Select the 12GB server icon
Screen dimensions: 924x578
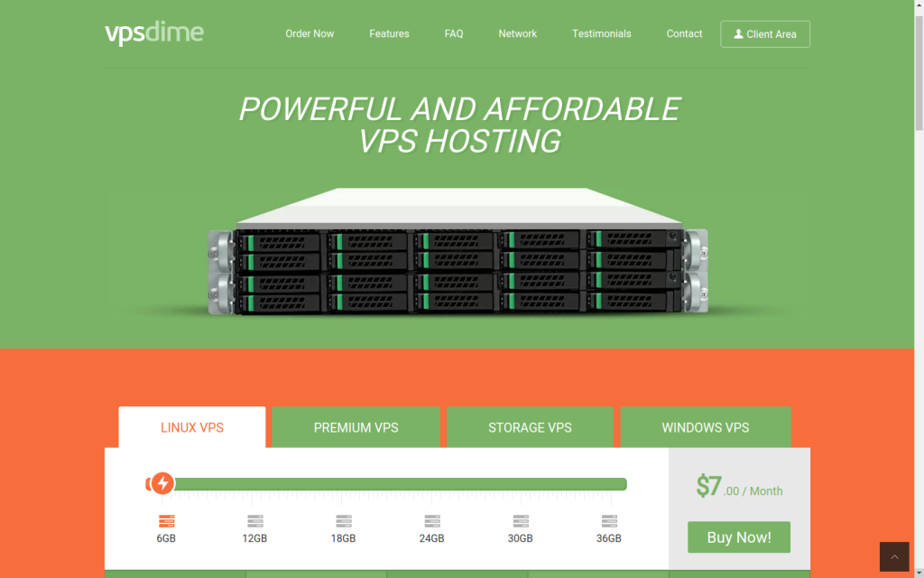coord(255,521)
